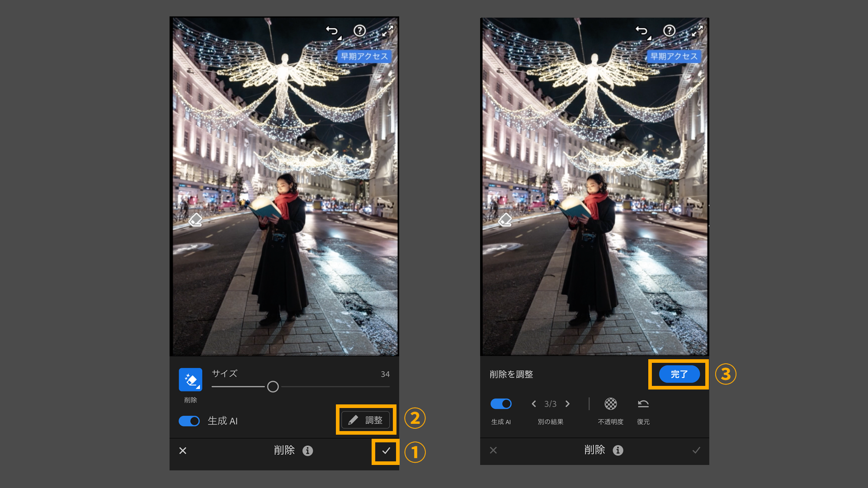
Task: Toggle 生成 AI switch in left panel
Action: (189, 421)
